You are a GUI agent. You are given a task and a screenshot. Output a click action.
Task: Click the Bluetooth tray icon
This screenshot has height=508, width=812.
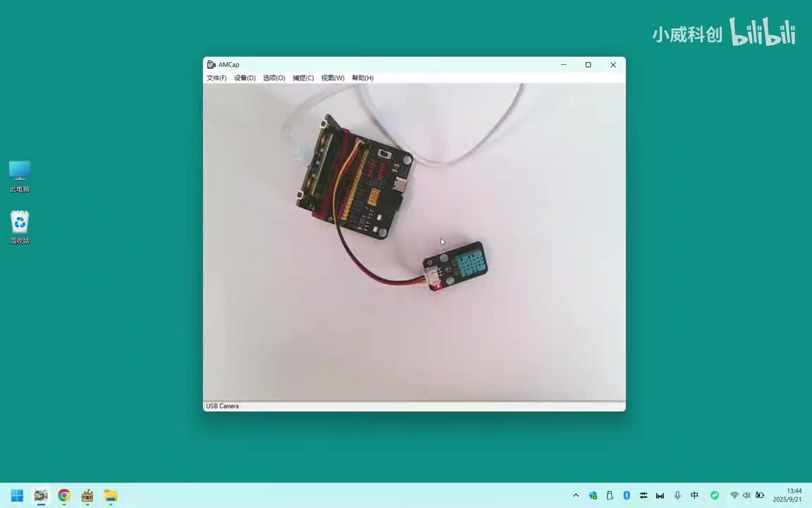coord(627,495)
